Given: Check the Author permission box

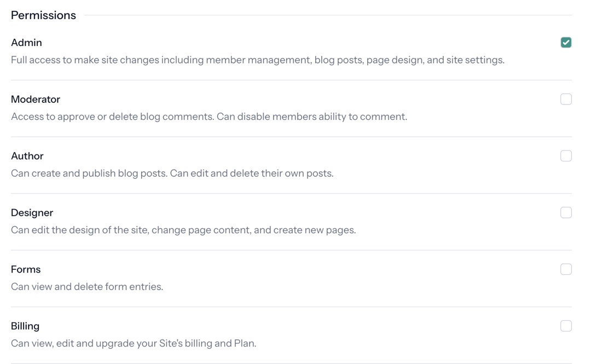Looking at the screenshot, I should (x=566, y=155).
